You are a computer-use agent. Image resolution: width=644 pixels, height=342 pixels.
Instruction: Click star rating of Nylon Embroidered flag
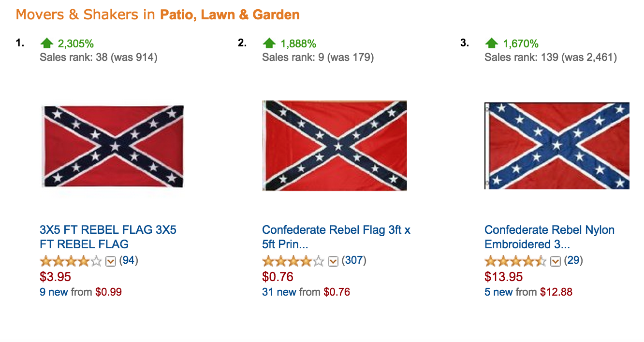tap(516, 261)
